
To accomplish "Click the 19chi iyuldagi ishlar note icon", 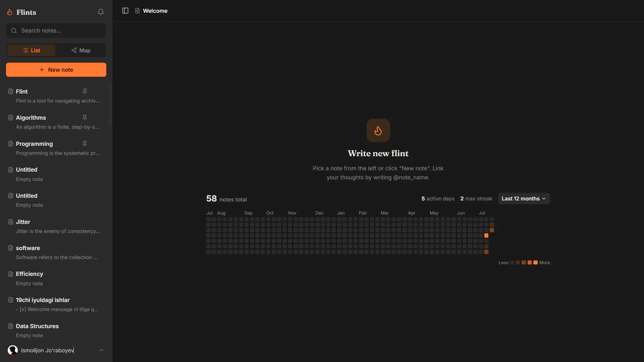I will pos(11,300).
